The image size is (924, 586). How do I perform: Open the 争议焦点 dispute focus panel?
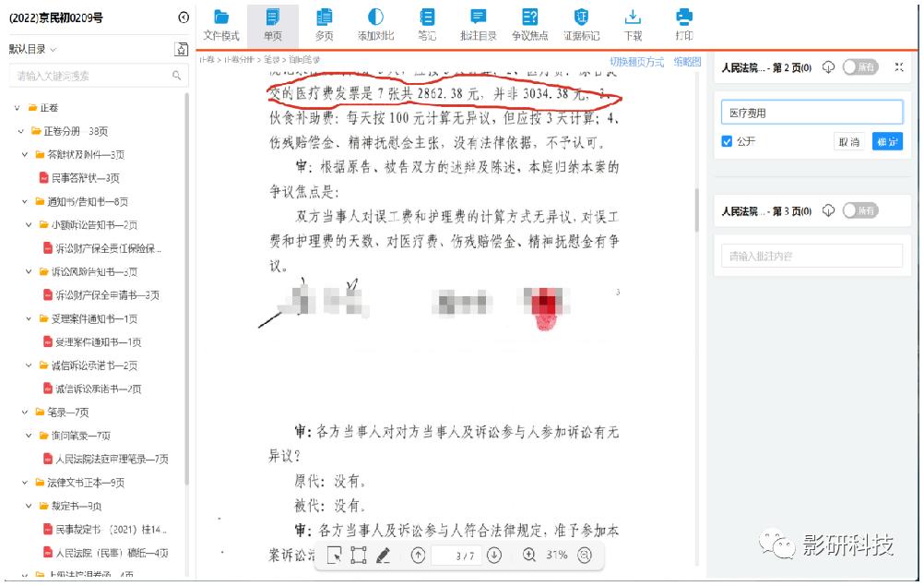530,22
